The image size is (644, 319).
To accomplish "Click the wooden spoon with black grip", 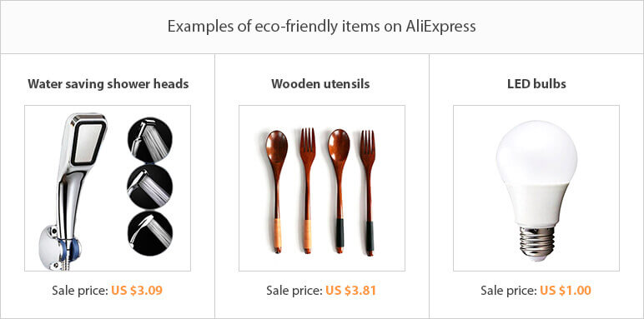I will [x=339, y=191].
